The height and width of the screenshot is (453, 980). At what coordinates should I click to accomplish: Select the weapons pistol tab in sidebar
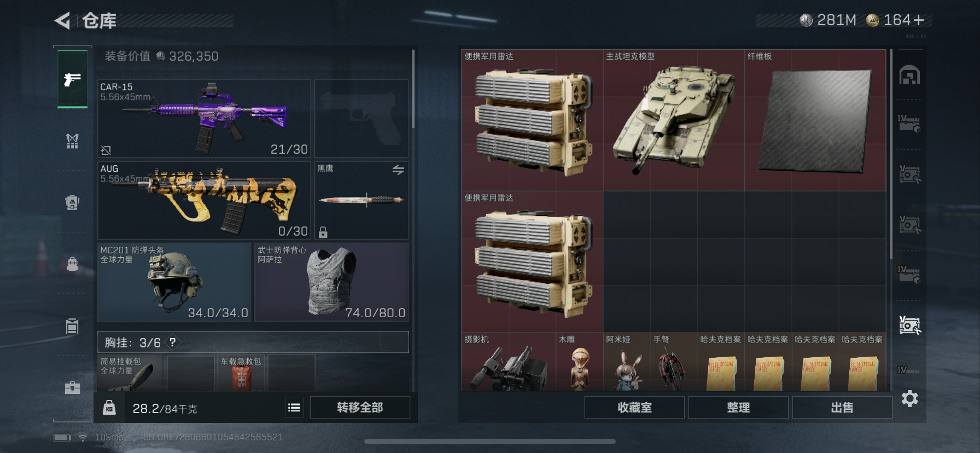[72, 79]
